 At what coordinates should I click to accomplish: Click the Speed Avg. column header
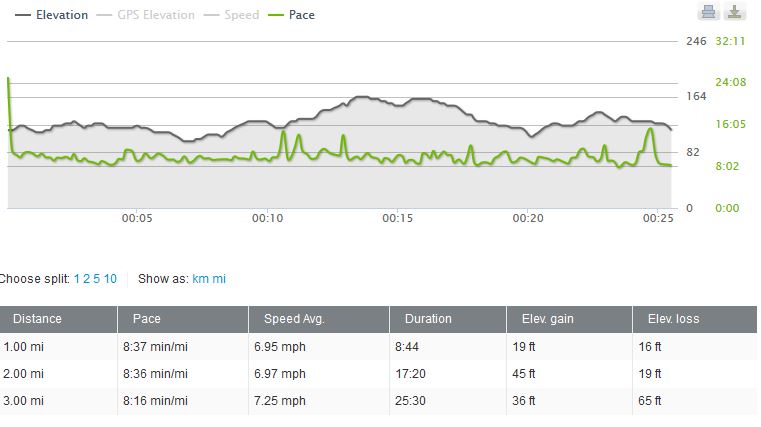pyautogui.click(x=294, y=319)
